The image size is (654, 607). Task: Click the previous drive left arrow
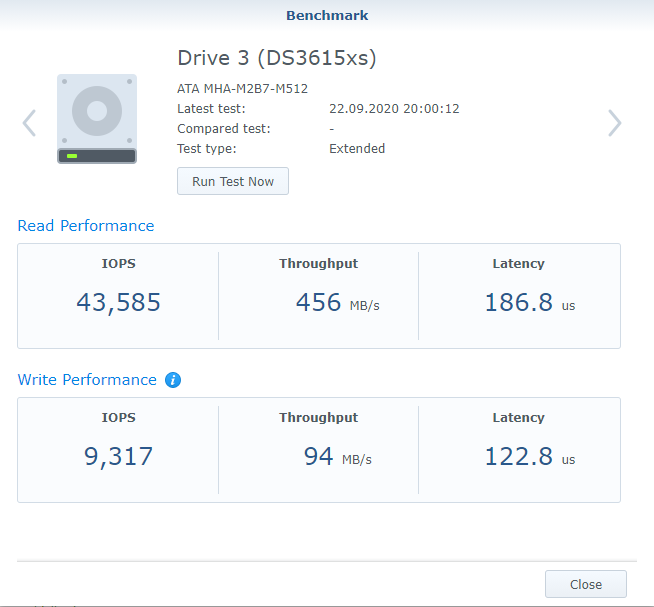point(29,123)
